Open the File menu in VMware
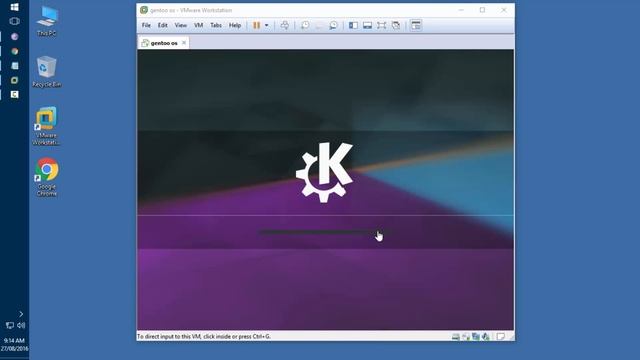The width and height of the screenshot is (640, 360). (146, 25)
